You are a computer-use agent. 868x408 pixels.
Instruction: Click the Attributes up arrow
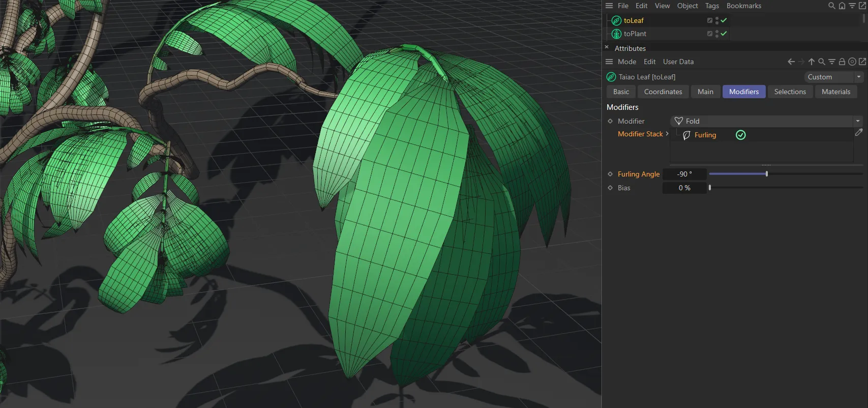pos(812,62)
